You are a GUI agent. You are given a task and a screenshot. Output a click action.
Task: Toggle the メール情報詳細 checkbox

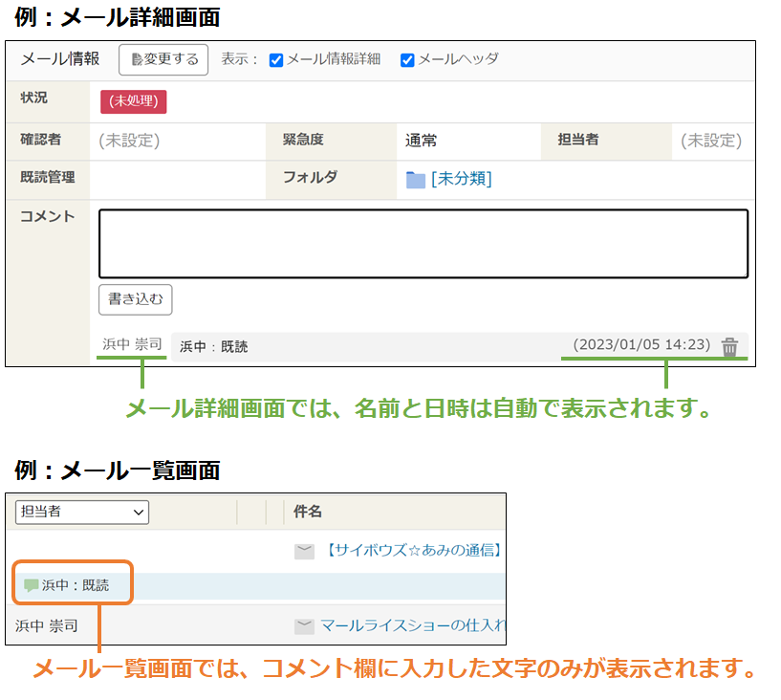pos(276,59)
